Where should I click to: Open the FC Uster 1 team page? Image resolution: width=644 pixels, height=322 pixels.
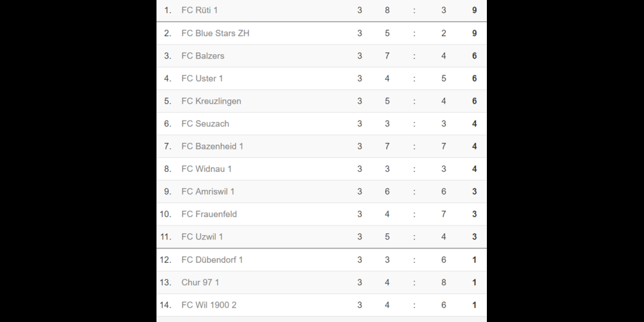(x=202, y=79)
